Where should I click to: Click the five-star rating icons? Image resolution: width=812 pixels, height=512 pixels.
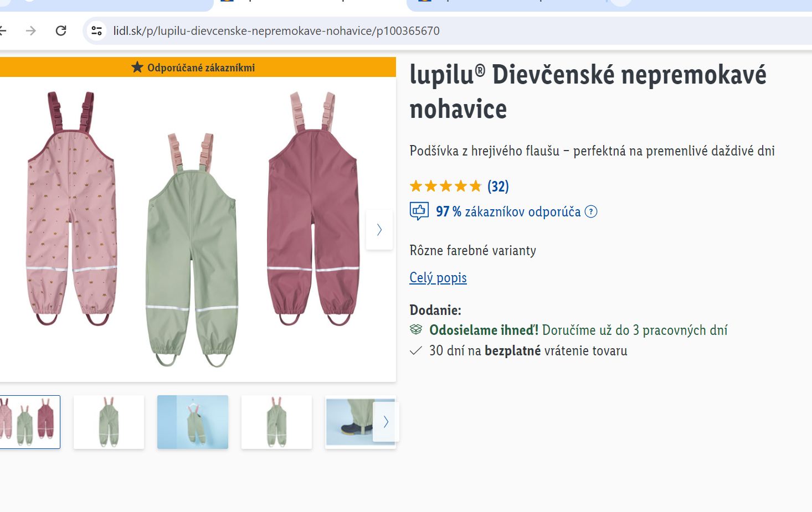445,186
